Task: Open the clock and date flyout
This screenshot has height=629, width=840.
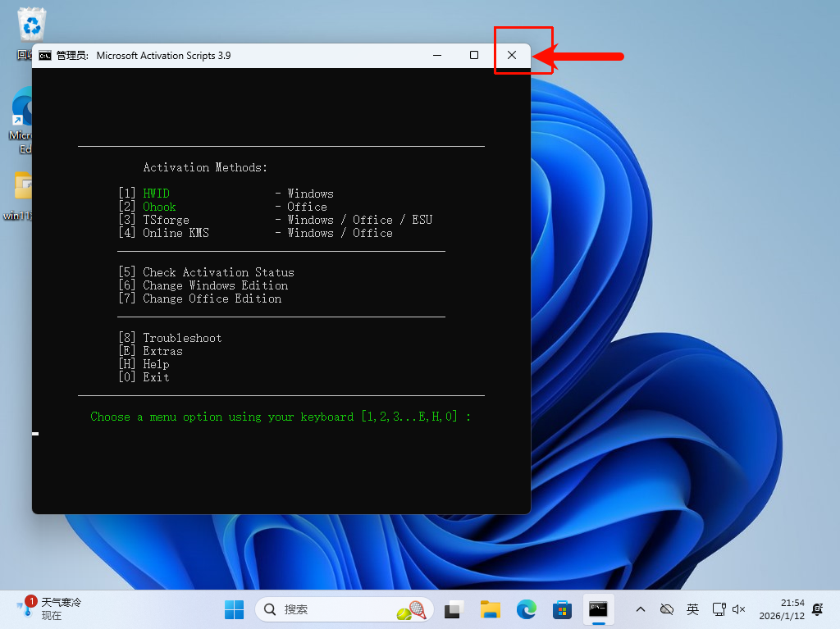Action: tap(781, 609)
